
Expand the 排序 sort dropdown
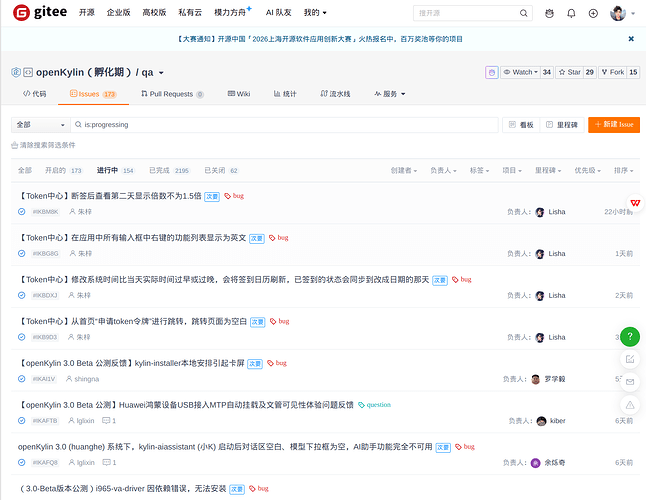(624, 171)
